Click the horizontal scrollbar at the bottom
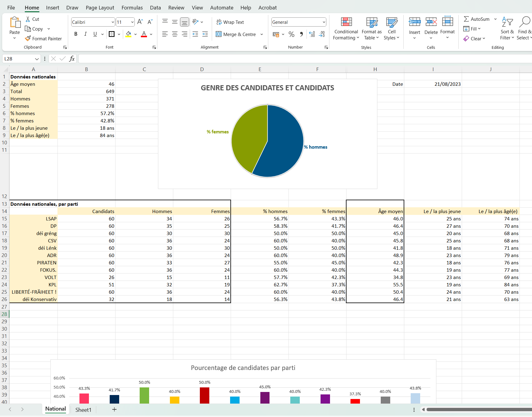This screenshot has height=417, width=532. [479, 410]
